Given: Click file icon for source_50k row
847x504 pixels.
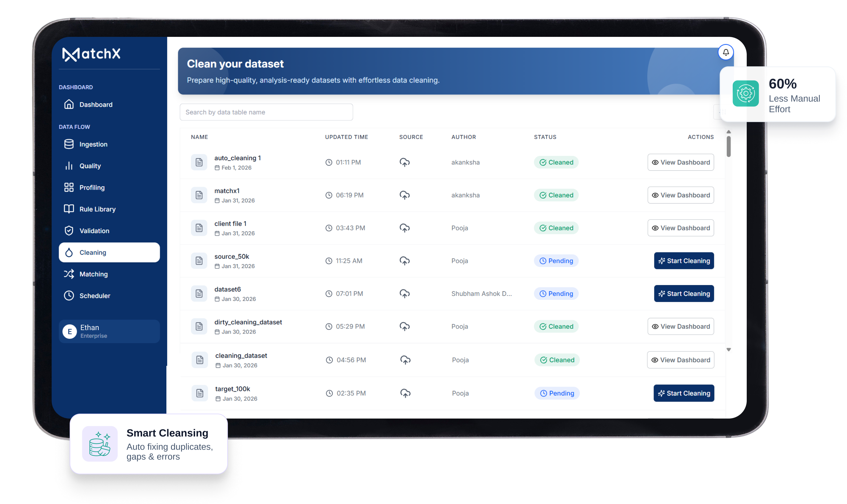Looking at the screenshot, I should coord(199,260).
